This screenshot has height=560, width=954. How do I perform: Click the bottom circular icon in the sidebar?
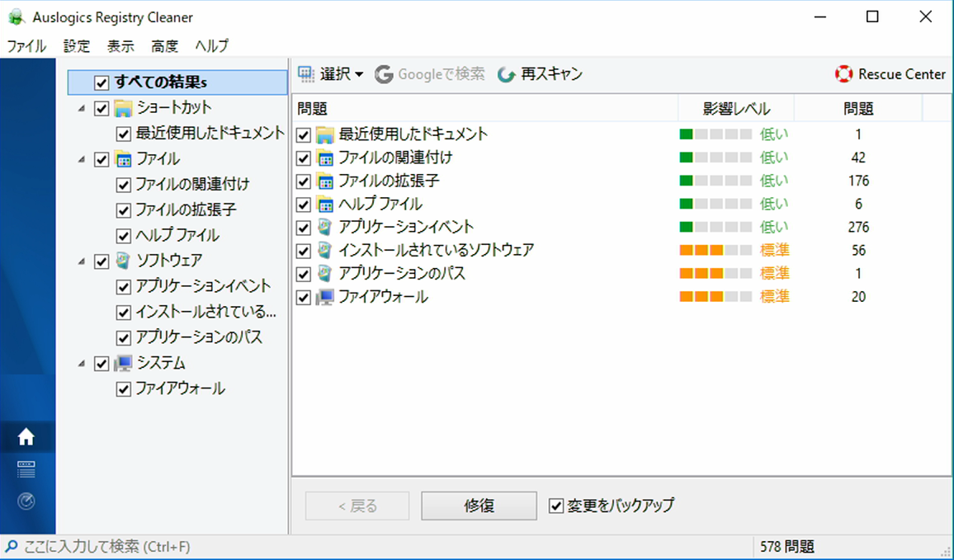pos(27,498)
